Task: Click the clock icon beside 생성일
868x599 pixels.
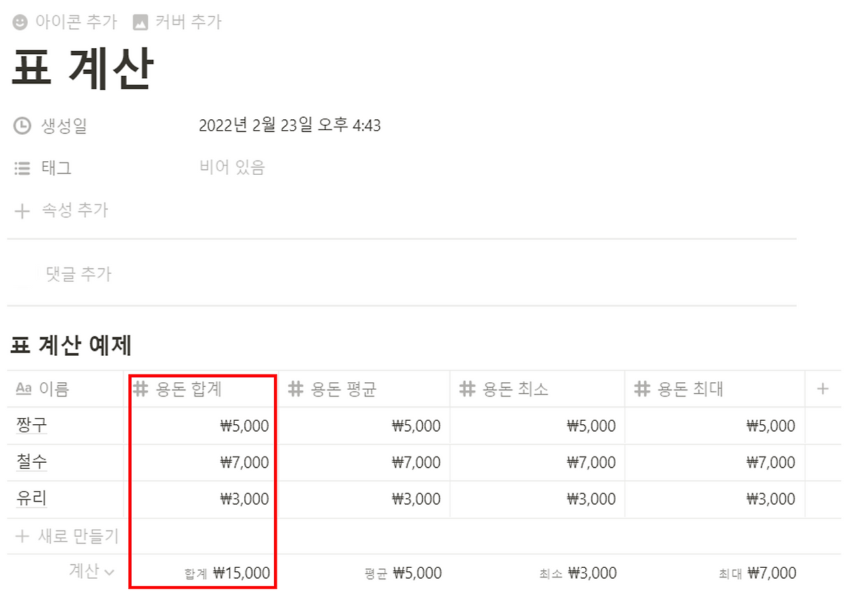Action: tap(22, 126)
